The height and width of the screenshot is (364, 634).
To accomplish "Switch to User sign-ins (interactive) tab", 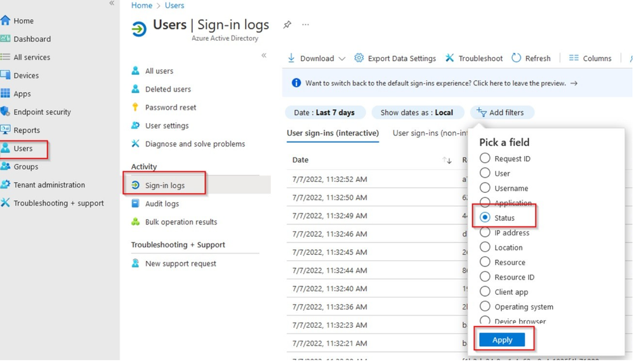I will click(x=333, y=133).
